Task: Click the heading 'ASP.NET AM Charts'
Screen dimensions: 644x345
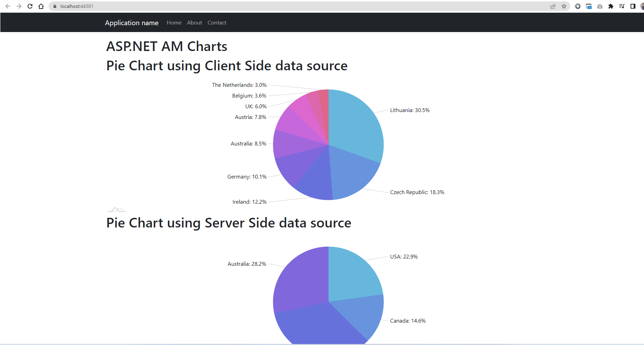Action: pyautogui.click(x=167, y=47)
